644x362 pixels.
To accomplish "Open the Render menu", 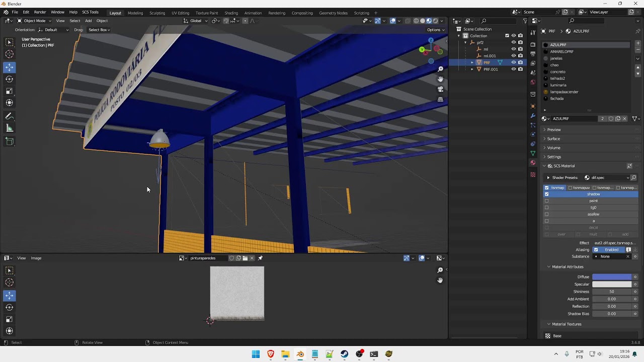I will point(40,12).
